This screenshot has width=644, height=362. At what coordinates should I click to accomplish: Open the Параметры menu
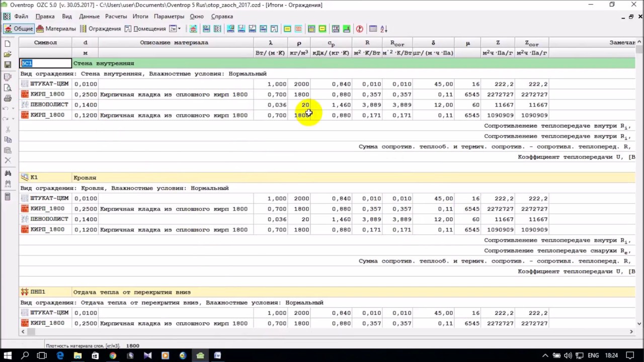tap(169, 17)
